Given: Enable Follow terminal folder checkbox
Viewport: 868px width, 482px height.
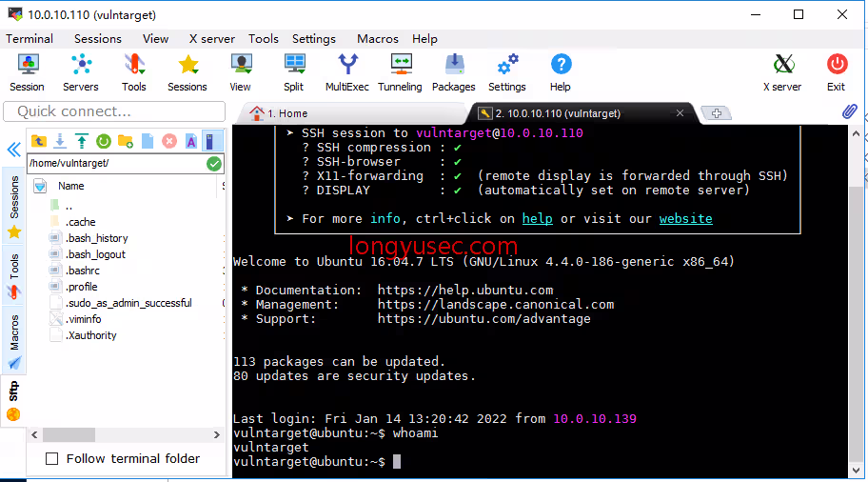Looking at the screenshot, I should [x=52, y=459].
